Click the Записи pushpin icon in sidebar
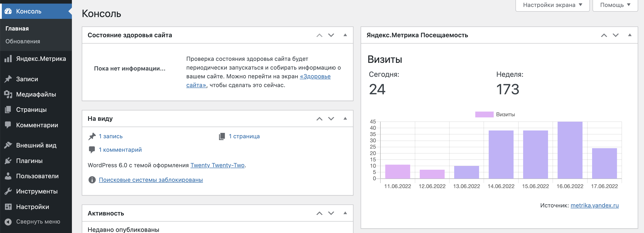The width and height of the screenshot is (644, 233). (x=8, y=79)
